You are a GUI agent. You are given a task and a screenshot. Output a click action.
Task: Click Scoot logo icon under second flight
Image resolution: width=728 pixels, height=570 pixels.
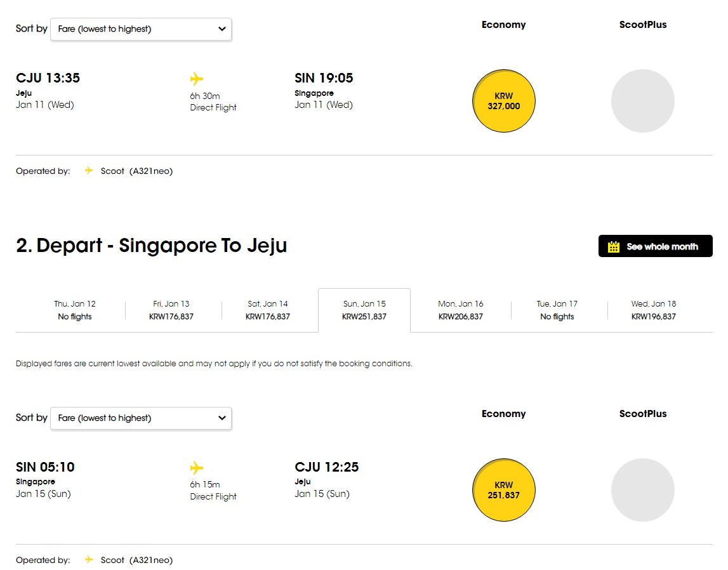(x=89, y=560)
